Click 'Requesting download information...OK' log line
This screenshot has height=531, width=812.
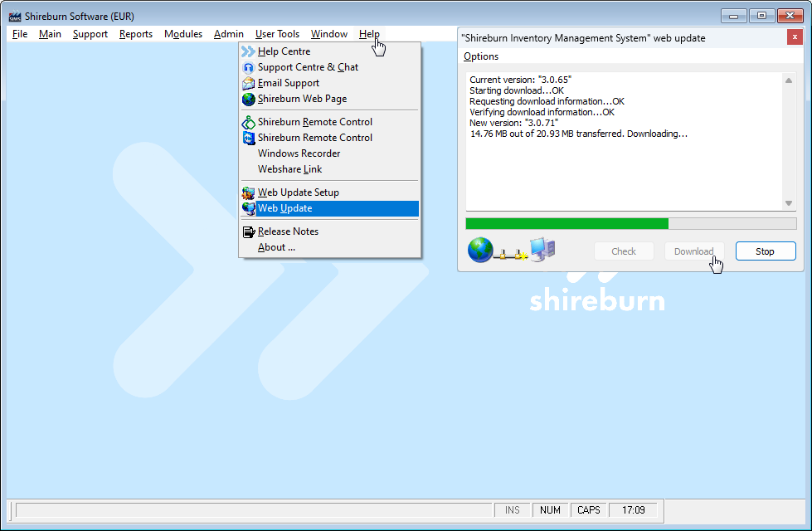(x=547, y=101)
